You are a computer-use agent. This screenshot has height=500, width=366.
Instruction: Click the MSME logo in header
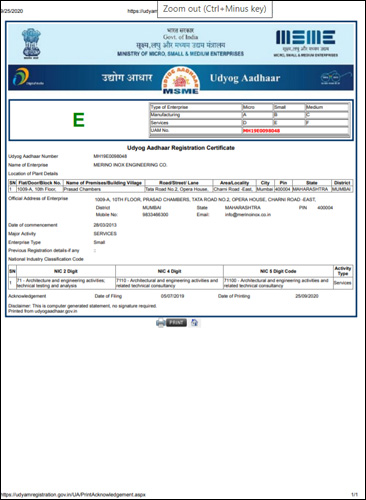coord(305,43)
